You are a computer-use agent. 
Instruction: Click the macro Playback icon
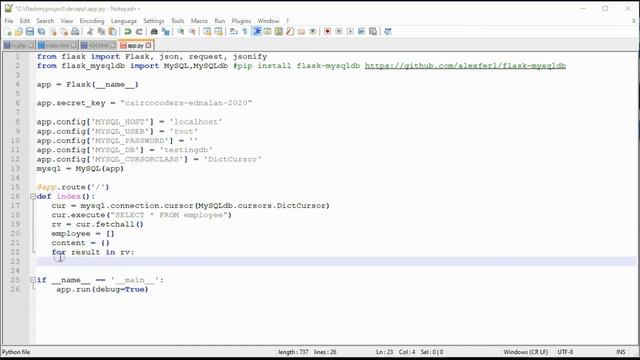[x=350, y=31]
